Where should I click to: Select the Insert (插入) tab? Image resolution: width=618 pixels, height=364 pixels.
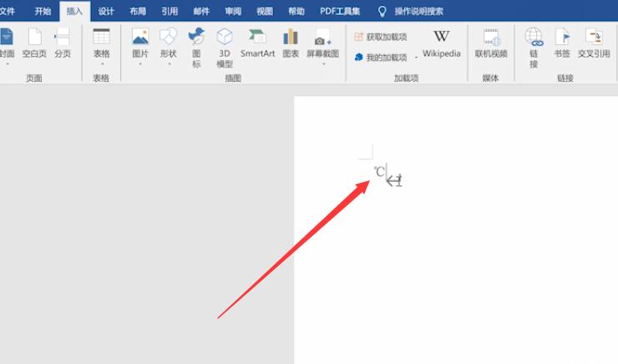tap(74, 11)
